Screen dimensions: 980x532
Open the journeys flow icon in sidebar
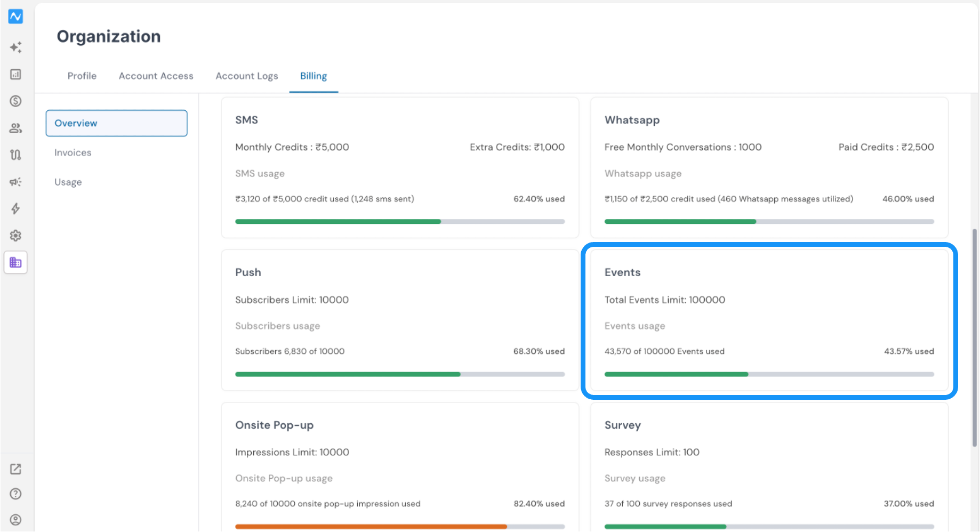point(15,155)
